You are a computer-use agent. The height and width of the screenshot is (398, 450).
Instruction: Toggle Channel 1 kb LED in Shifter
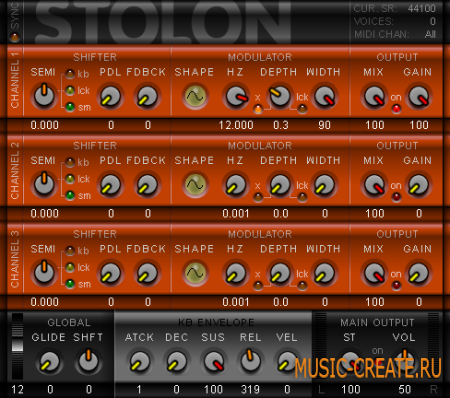pos(70,74)
